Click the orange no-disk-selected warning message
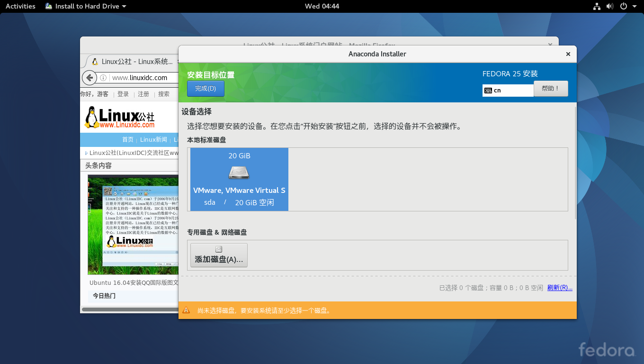The image size is (644, 364). point(264,310)
